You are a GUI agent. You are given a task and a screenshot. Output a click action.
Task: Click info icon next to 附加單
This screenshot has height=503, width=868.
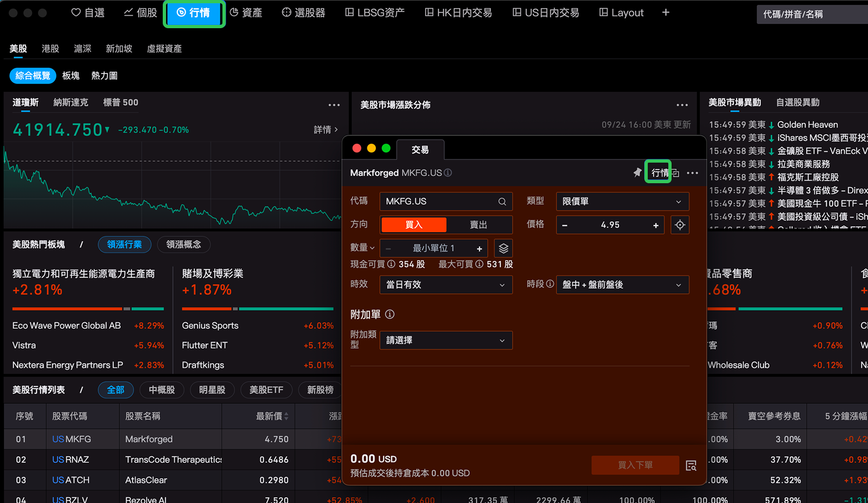point(390,314)
